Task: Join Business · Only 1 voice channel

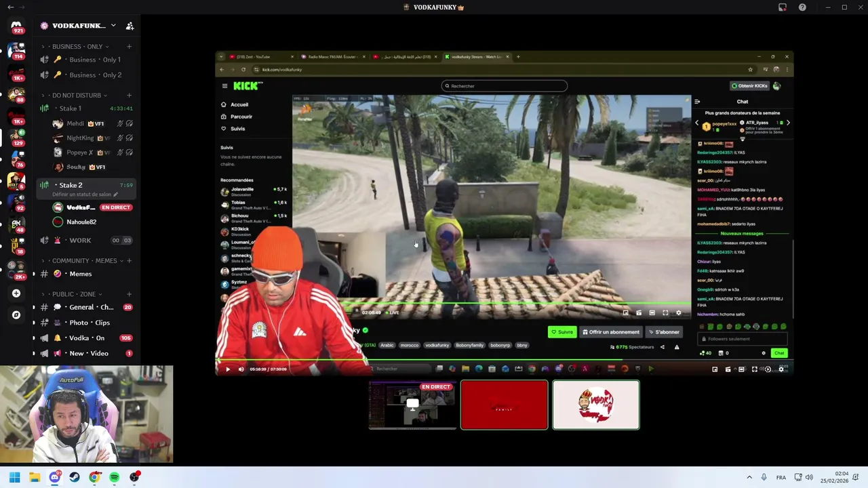Action: (x=86, y=60)
